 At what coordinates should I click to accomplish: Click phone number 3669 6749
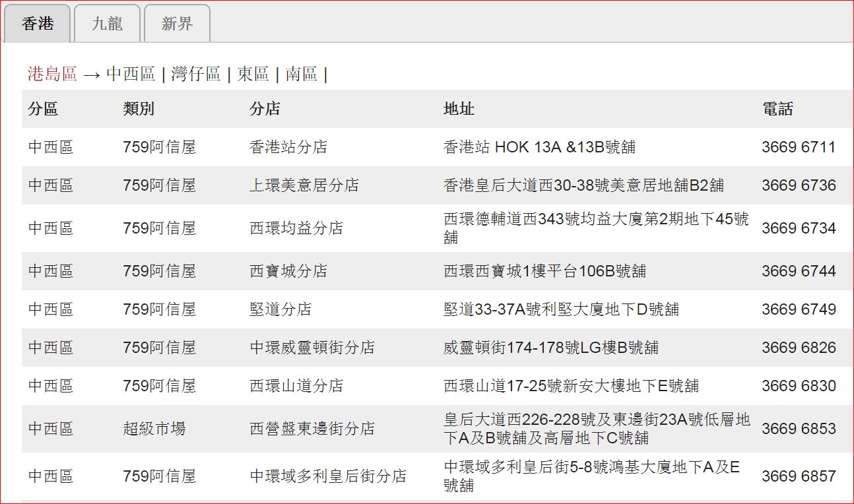coord(799,309)
